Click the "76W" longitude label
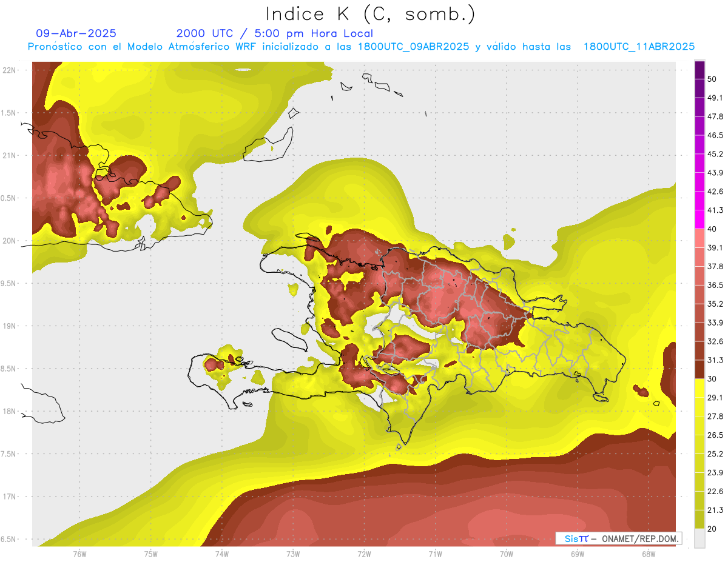The height and width of the screenshot is (562, 728). point(79,554)
